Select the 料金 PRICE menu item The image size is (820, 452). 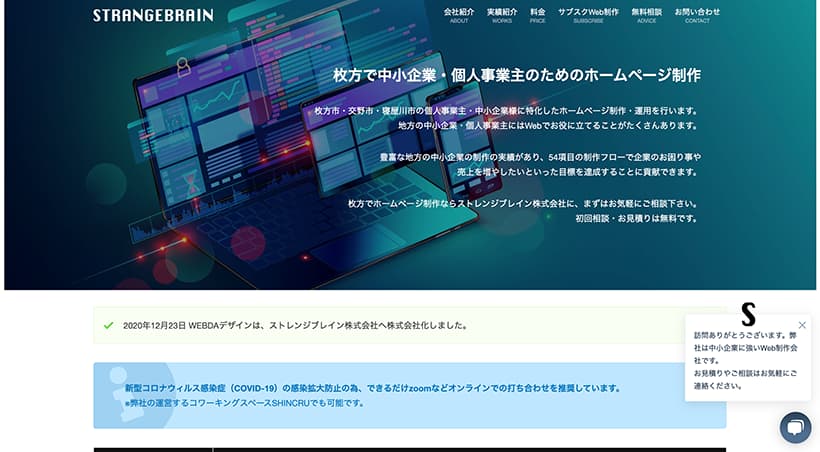pyautogui.click(x=538, y=15)
